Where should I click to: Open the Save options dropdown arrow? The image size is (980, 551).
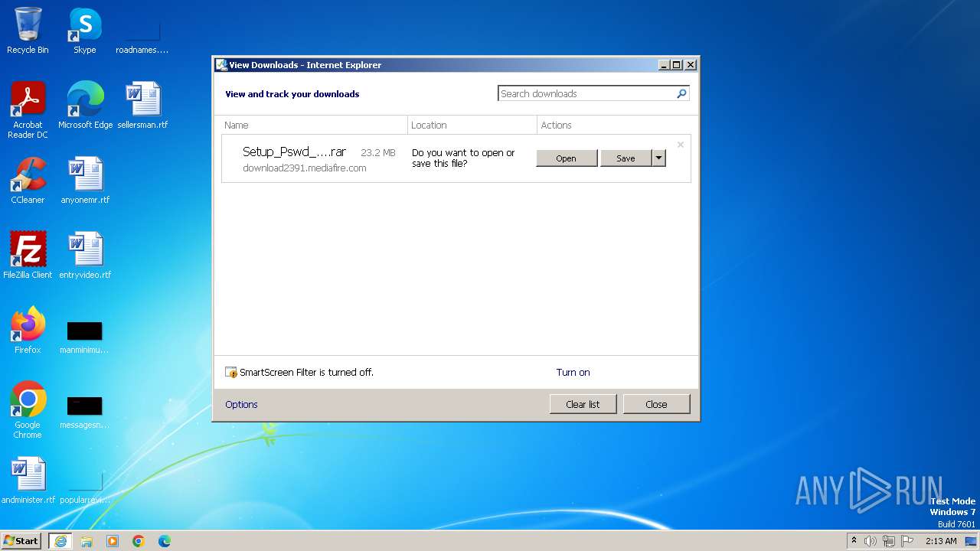point(658,158)
